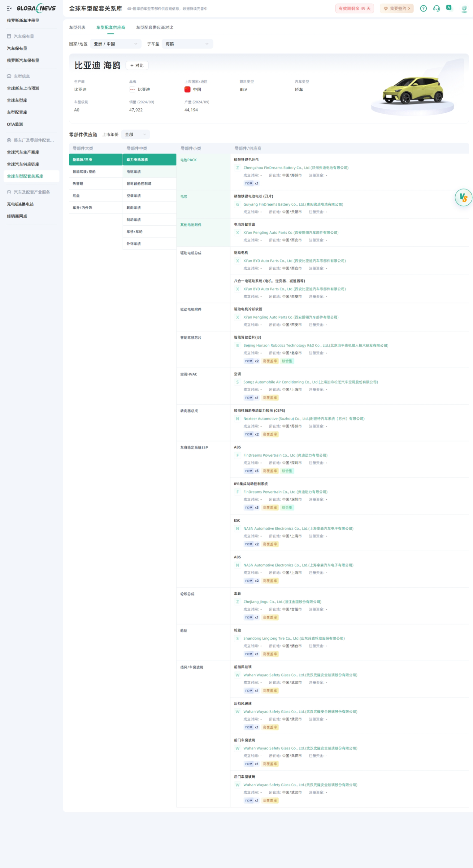This screenshot has width=473, height=868.
Task: Open the 子车型 dropdown showing 海鸥
Action: point(187,44)
